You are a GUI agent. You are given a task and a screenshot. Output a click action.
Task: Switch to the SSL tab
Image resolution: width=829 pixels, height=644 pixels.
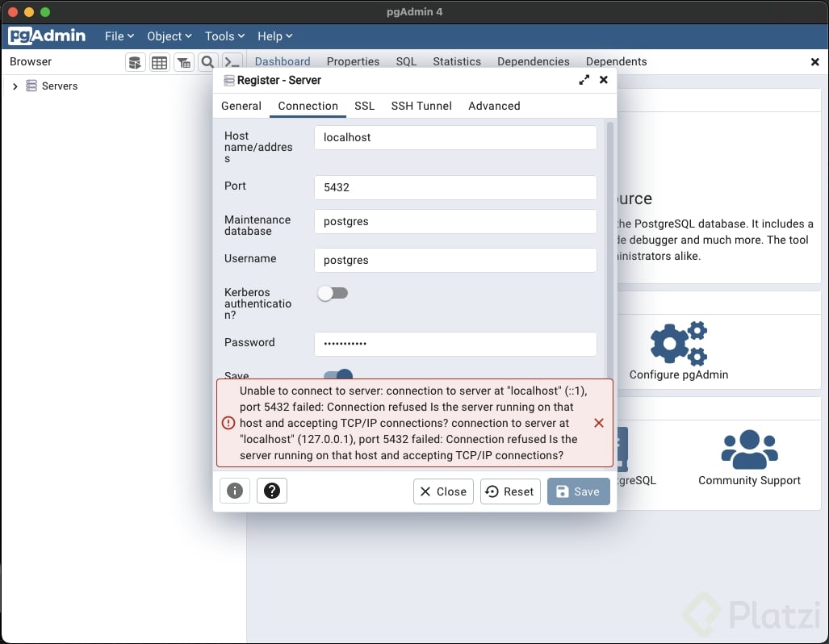click(x=364, y=106)
